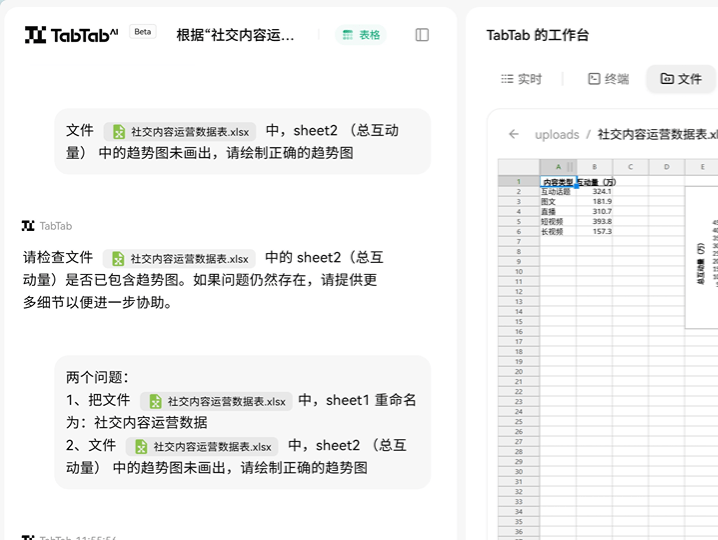Click the xlsx file chip after 把文件
718x540 pixels.
click(217, 401)
